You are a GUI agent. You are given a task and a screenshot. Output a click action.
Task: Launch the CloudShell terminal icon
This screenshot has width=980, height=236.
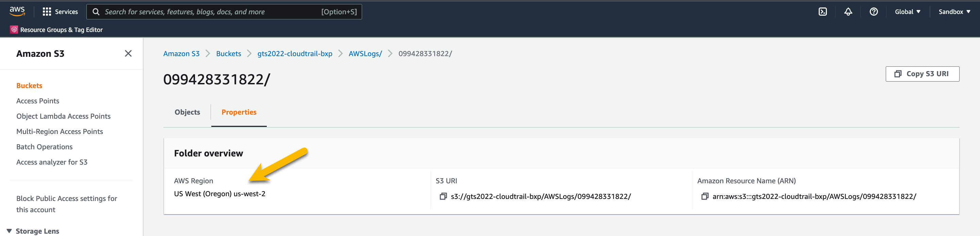click(822, 12)
